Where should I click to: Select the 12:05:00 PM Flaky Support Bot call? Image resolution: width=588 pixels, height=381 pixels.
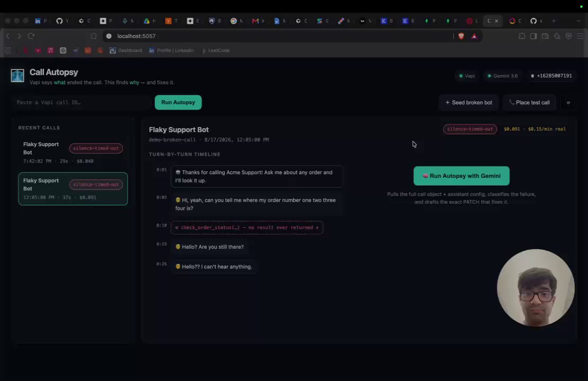coord(73,188)
